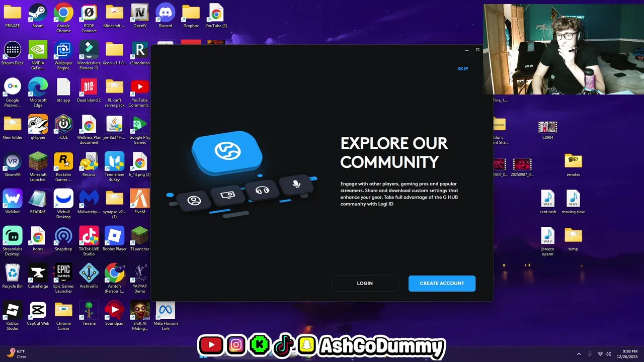Launch Terraria from the desktop
This screenshot has width=644, height=362.
(x=89, y=313)
